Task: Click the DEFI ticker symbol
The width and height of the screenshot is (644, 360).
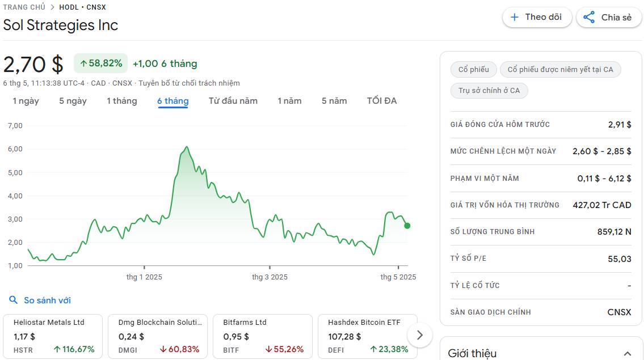Action: point(336,350)
